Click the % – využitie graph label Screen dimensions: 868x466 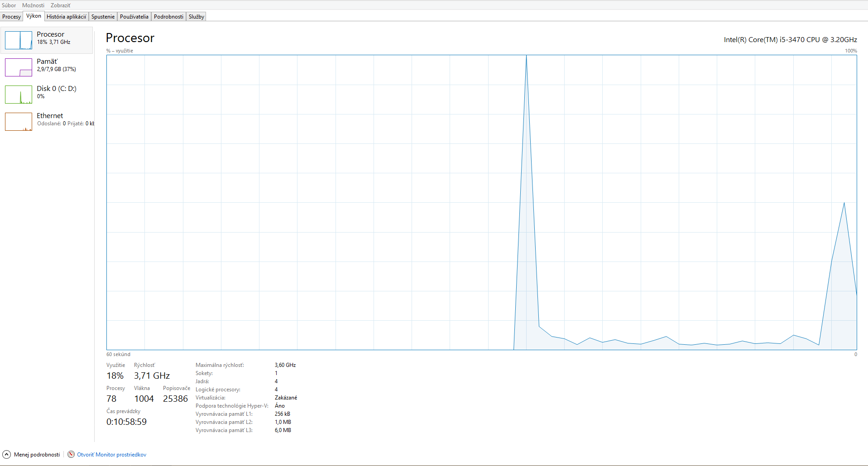coord(120,51)
